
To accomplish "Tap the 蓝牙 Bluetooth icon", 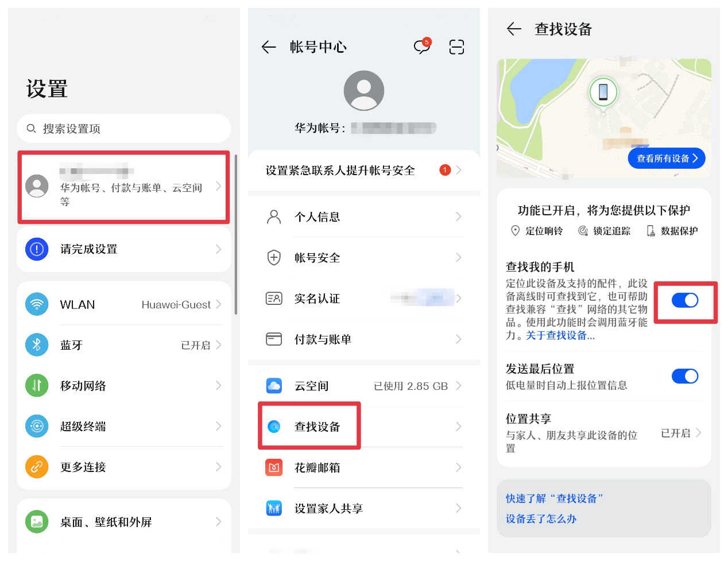I will pos(37,345).
